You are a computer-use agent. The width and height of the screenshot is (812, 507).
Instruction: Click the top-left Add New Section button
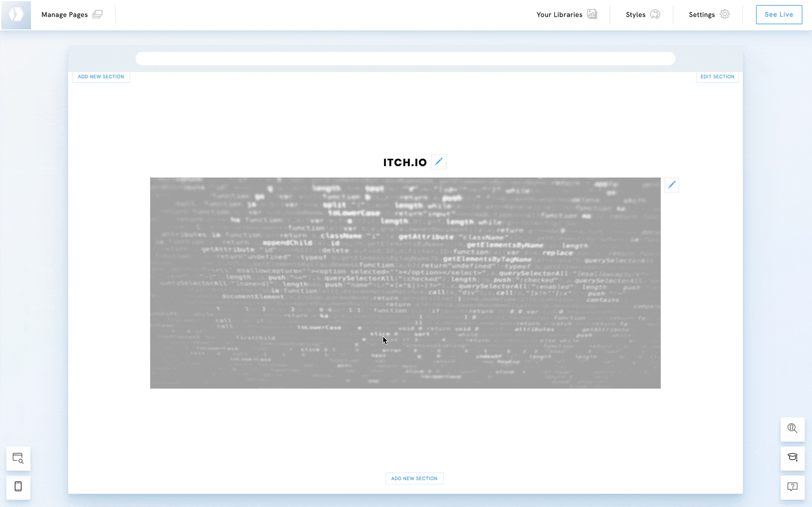click(x=101, y=77)
